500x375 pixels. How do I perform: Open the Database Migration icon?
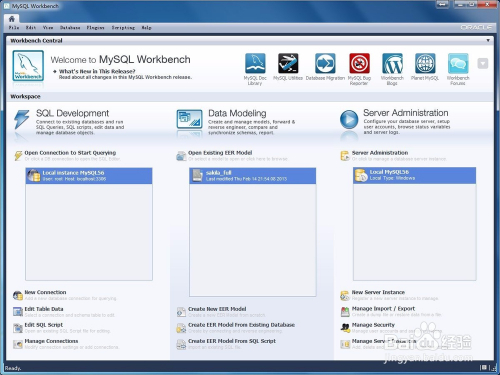325,63
